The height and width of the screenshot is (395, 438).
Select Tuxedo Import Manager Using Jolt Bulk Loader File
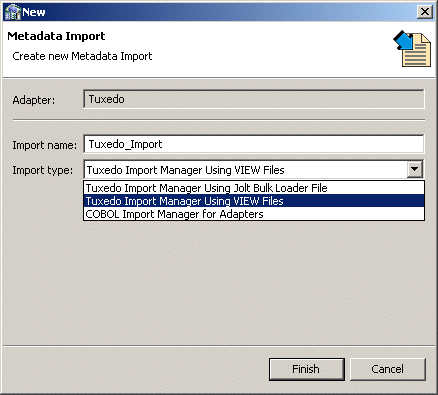coord(254,188)
